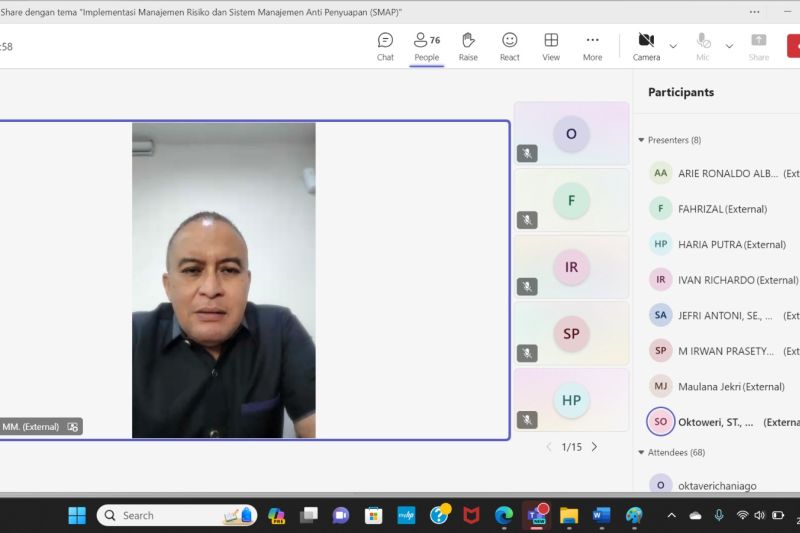Open the volume control in tray
Image resolution: width=800 pixels, height=533 pixels.
(760, 515)
